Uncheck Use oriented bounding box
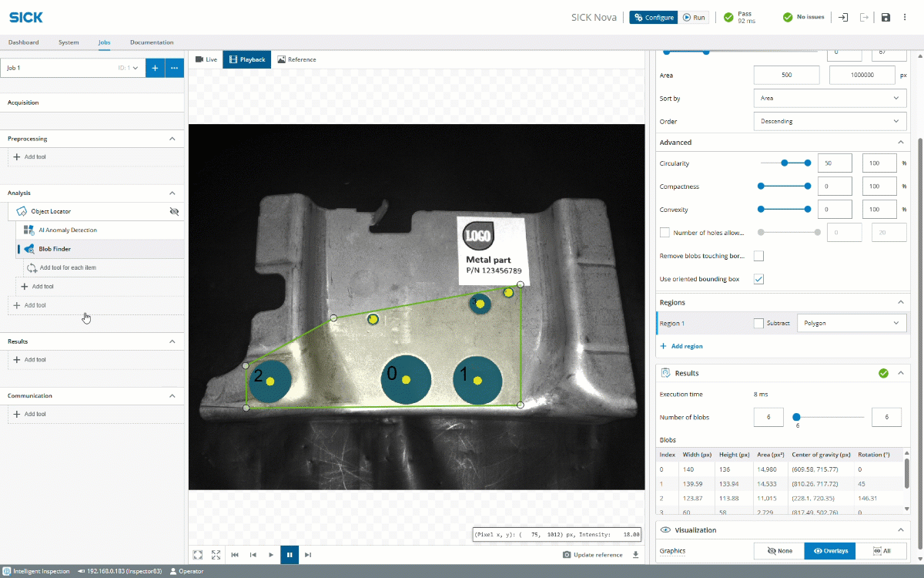 pos(758,279)
